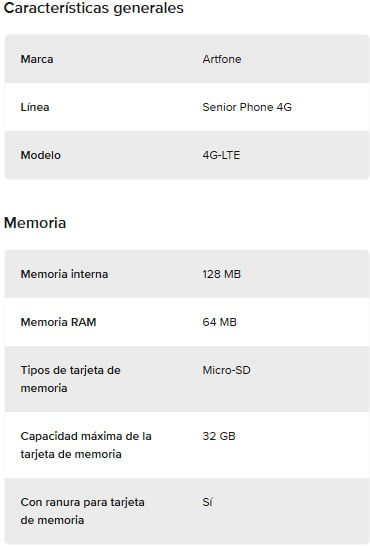Click the Línea table row
This screenshot has height=546, width=370.
click(187, 107)
